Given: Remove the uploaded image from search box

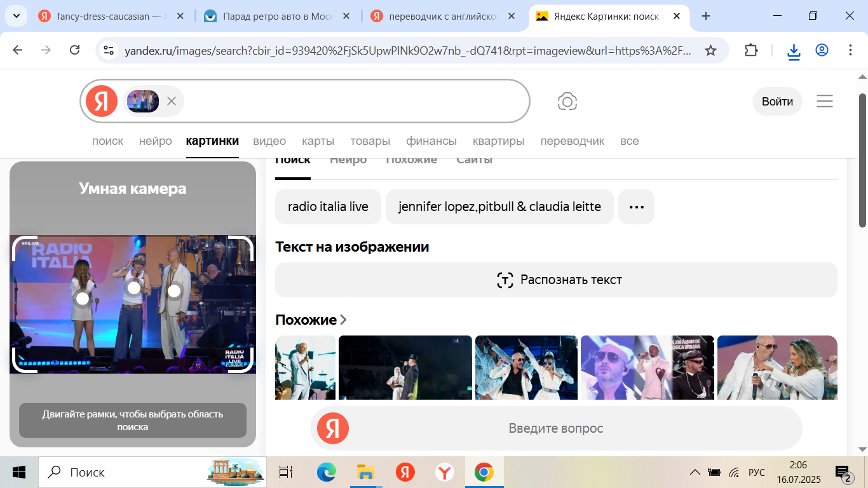Looking at the screenshot, I should [171, 101].
